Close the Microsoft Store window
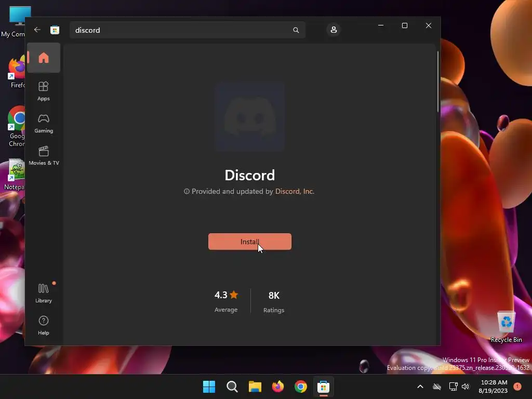532x399 pixels. coord(429,25)
